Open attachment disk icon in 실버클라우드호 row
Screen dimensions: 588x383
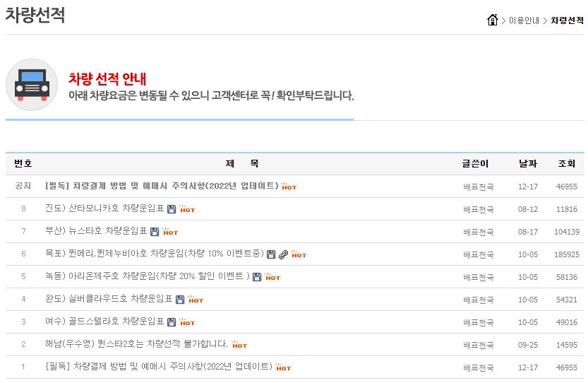coord(180,300)
